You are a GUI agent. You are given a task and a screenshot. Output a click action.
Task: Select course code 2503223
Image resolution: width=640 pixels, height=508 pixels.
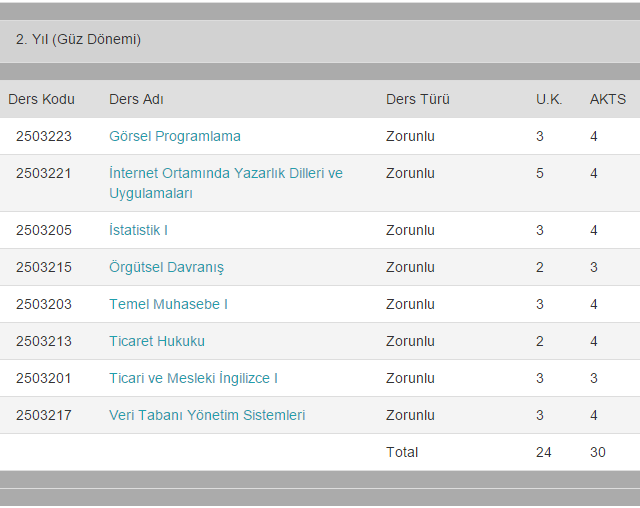[x=44, y=136]
